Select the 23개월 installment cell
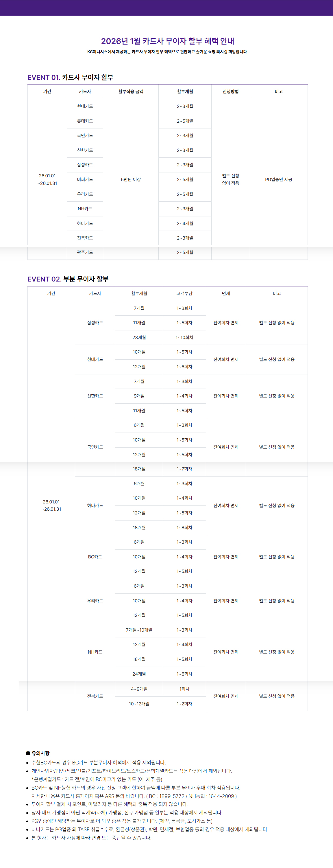333x868 pixels. tap(139, 337)
